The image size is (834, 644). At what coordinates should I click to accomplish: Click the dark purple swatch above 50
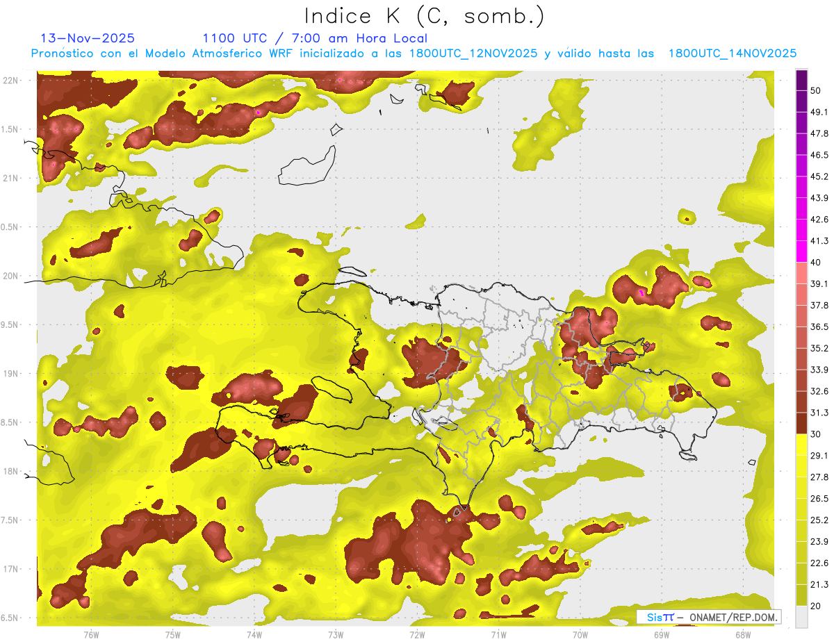click(x=801, y=80)
